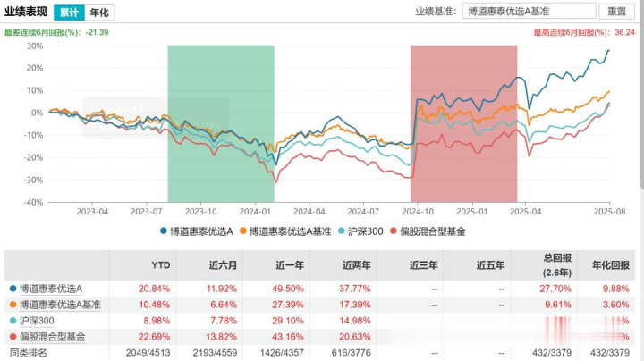
Task: Click the 同类排名 row label
Action: point(29,353)
